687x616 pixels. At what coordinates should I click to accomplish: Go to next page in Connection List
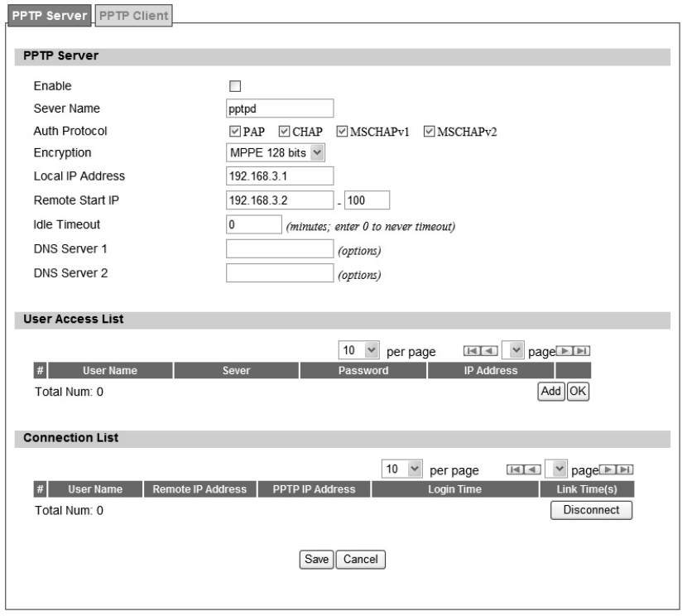click(608, 470)
